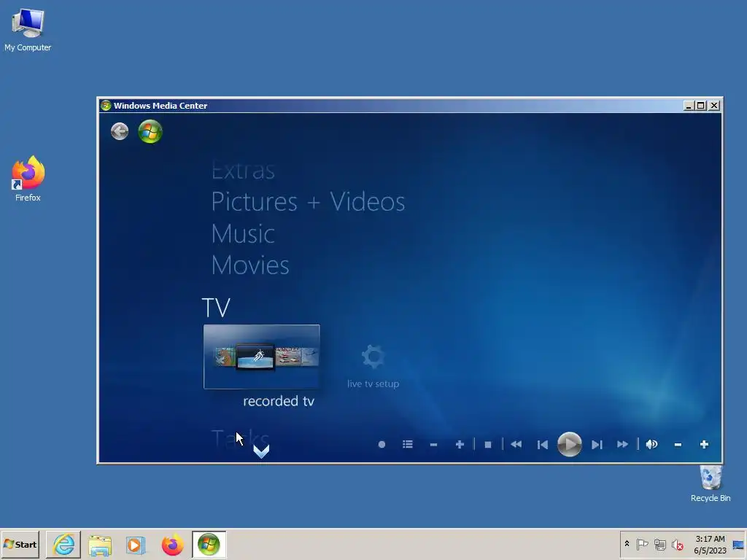The image size is (747, 560).
Task: Open the guide list icon in transport bar
Action: tap(407, 444)
